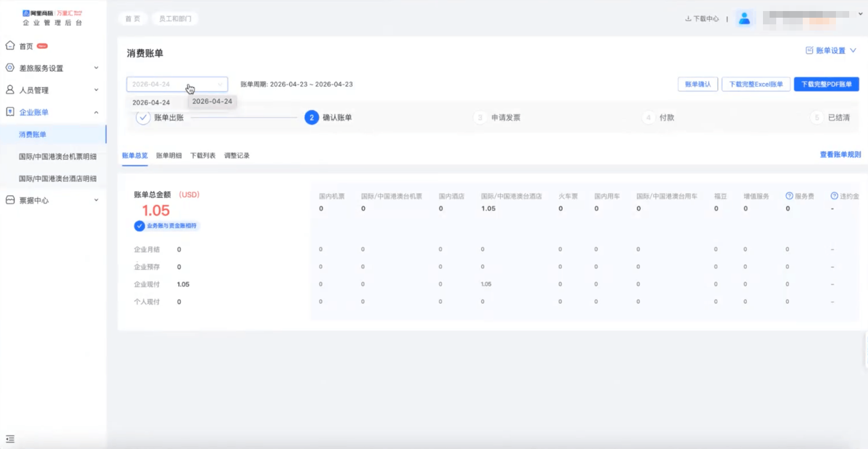
Task: Click the penalty fee help question icon
Action: click(834, 196)
